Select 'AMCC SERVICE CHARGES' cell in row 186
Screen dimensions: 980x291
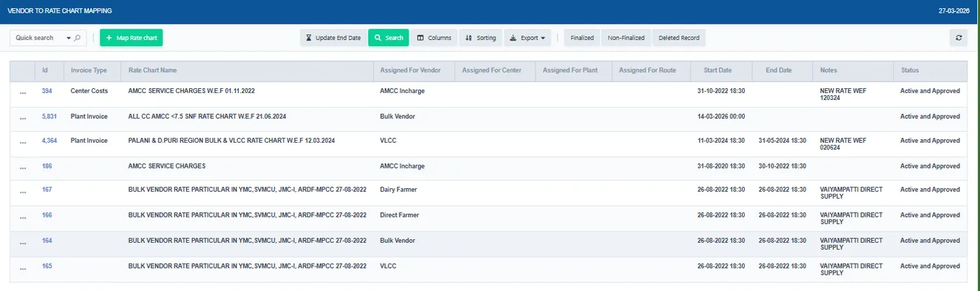(x=167, y=166)
